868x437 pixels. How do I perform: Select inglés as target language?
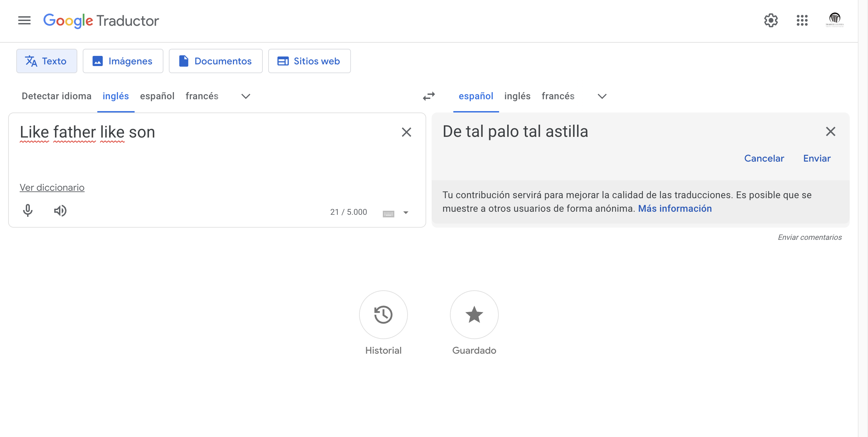[517, 96]
